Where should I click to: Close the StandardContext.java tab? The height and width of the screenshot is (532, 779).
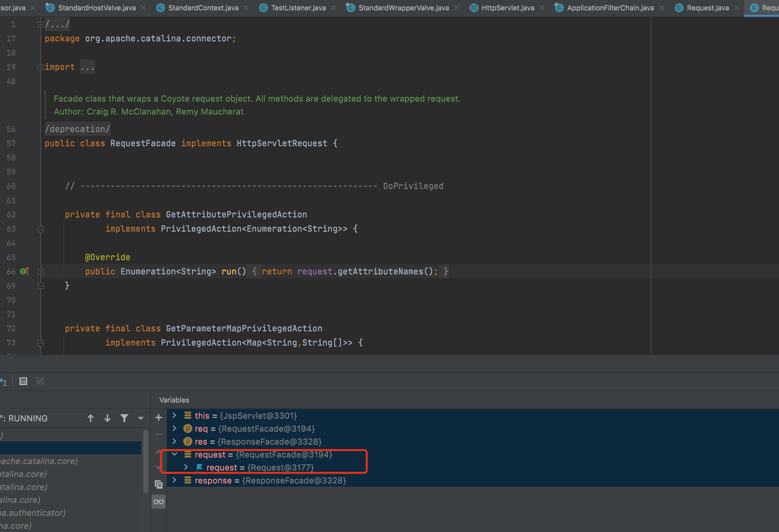pyautogui.click(x=246, y=8)
